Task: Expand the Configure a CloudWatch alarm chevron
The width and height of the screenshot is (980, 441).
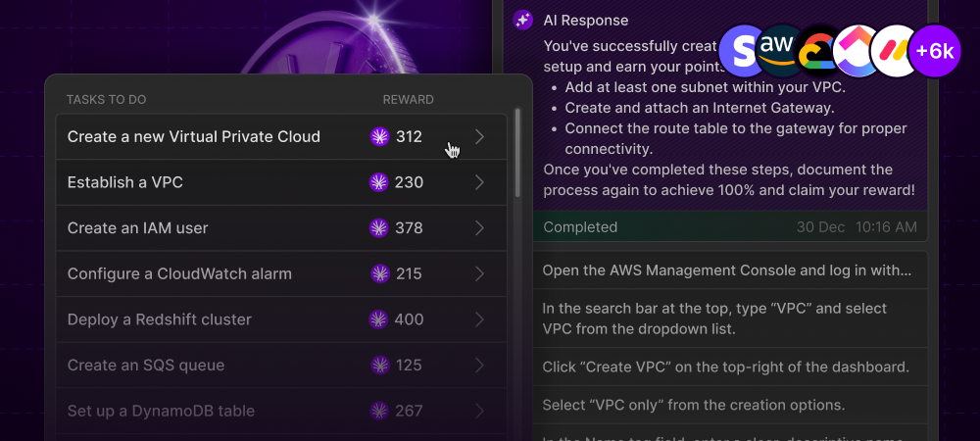Action: click(x=479, y=273)
